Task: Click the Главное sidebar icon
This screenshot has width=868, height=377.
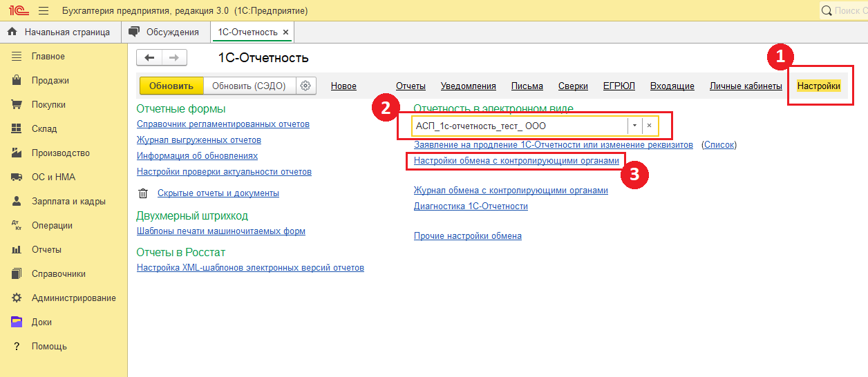Action: [x=17, y=56]
